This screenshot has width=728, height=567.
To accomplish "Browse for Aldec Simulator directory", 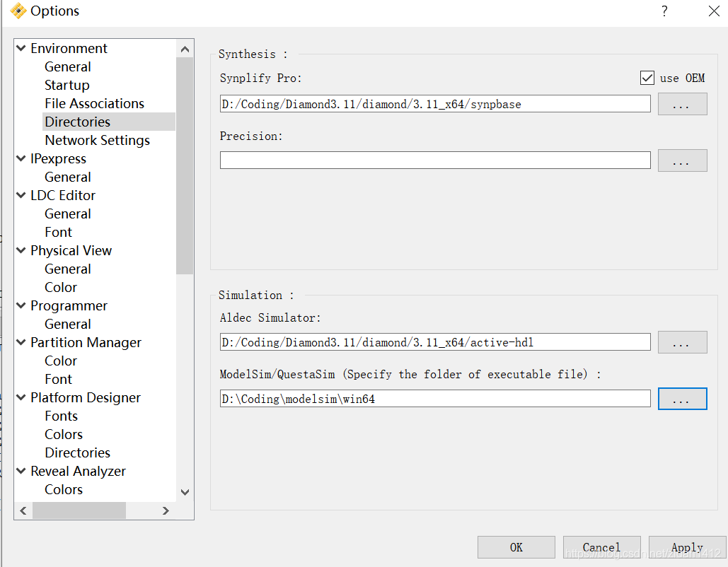I will point(682,342).
